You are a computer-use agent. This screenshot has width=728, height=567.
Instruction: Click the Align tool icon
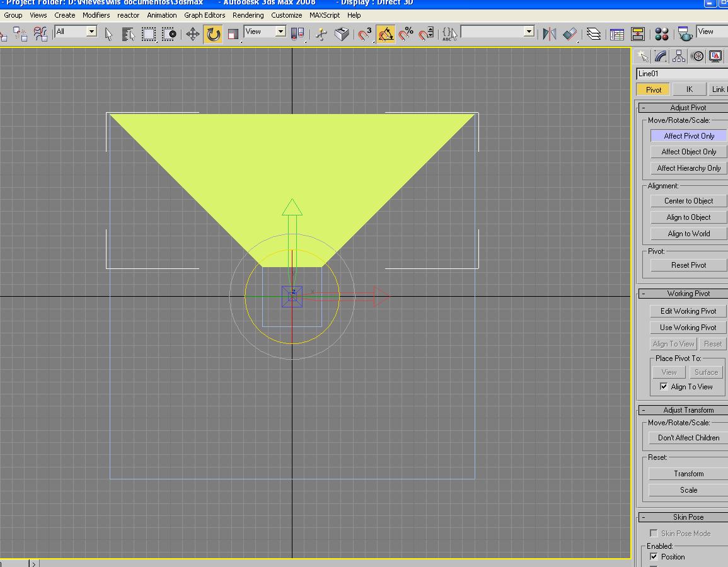pos(570,34)
